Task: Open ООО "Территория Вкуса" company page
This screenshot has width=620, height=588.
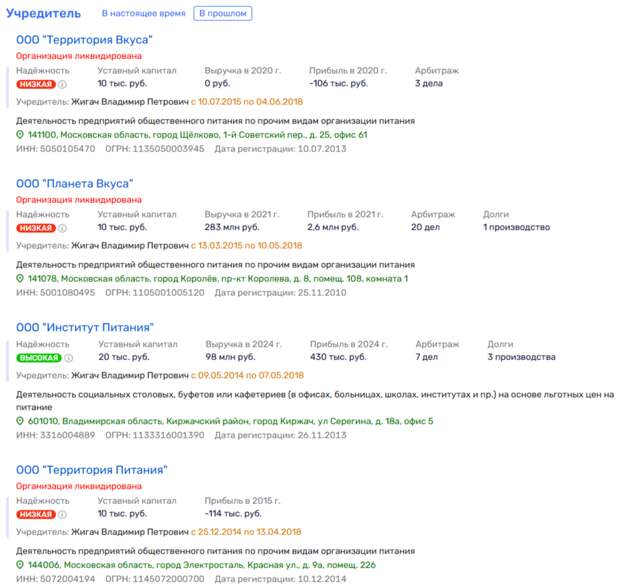Action: (x=84, y=39)
